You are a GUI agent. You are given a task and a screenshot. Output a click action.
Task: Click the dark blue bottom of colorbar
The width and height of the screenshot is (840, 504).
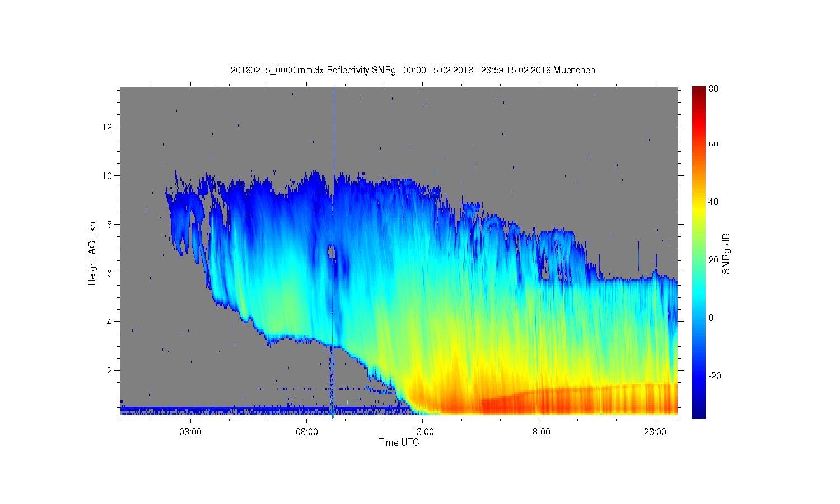[x=698, y=413]
